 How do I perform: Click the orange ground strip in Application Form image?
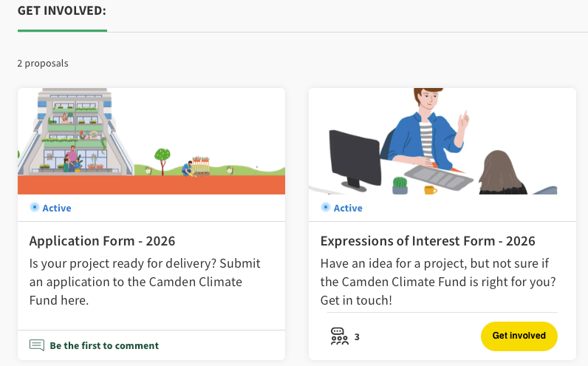point(151,185)
